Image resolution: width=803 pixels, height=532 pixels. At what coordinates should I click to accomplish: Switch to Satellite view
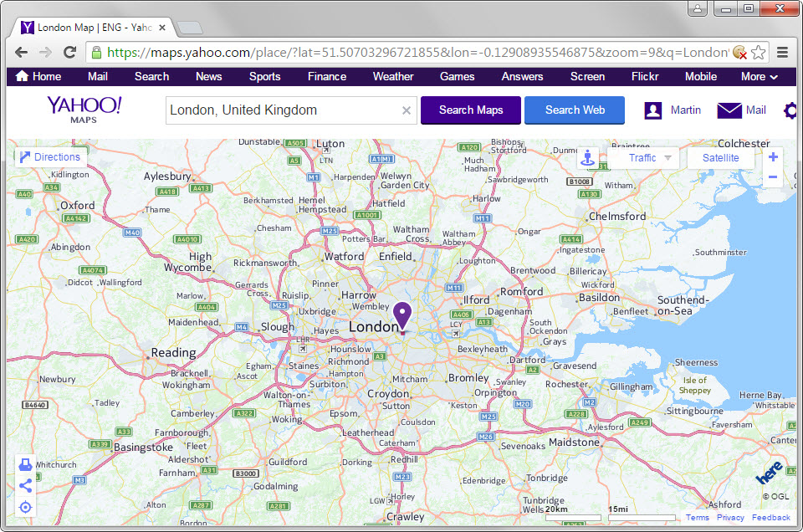pos(720,158)
